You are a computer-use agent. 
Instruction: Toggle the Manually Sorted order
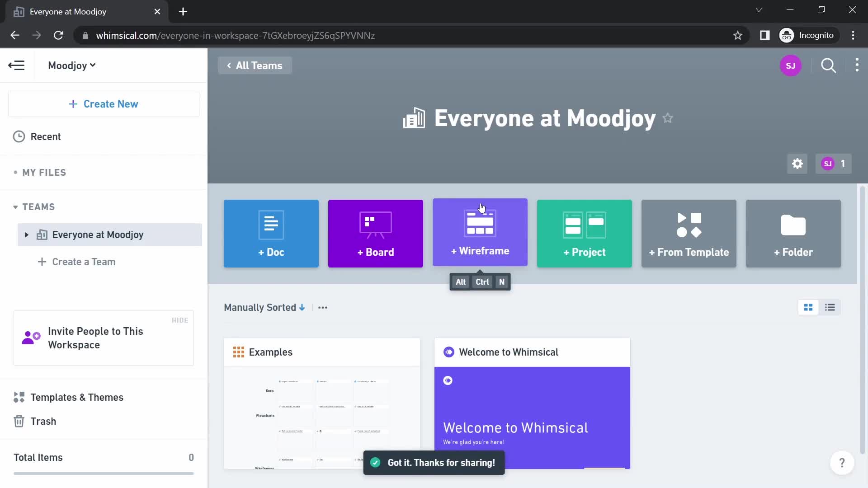302,307
